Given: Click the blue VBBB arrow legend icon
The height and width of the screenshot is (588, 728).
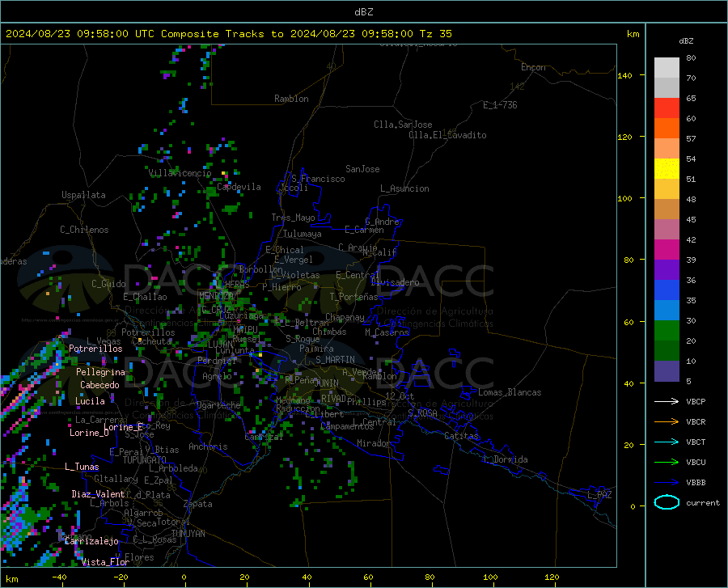Looking at the screenshot, I should point(667,482).
